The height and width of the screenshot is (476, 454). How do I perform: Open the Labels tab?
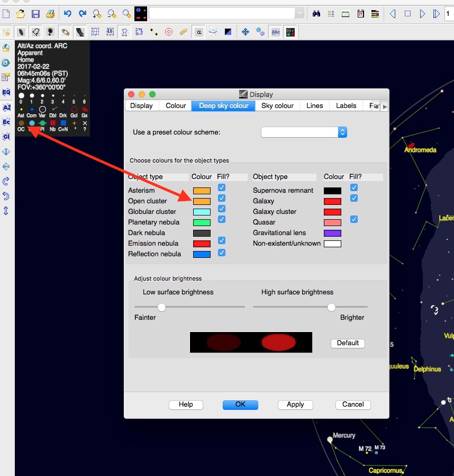pos(346,106)
